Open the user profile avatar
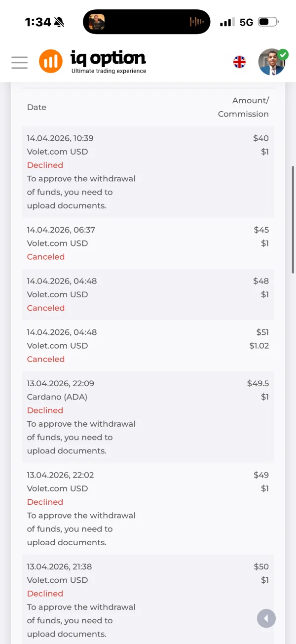Viewport: 296px width, 644px height. pos(271,63)
